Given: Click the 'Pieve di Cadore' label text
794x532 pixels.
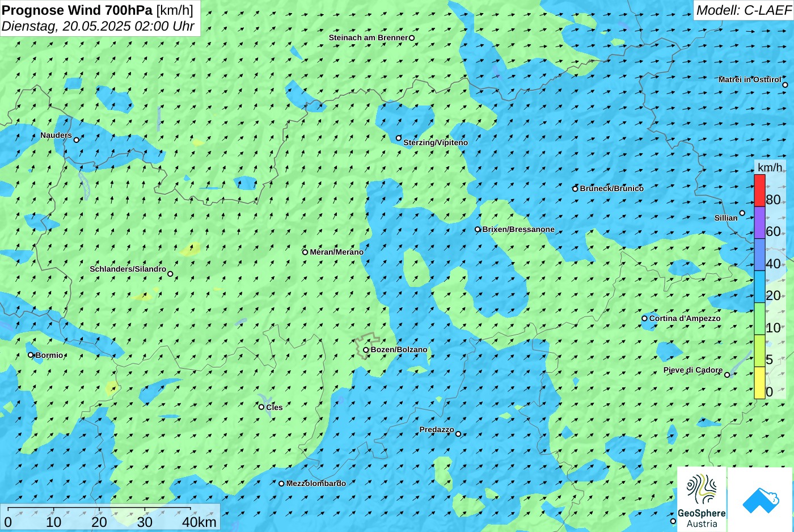Looking at the screenshot, I should 693,370.
